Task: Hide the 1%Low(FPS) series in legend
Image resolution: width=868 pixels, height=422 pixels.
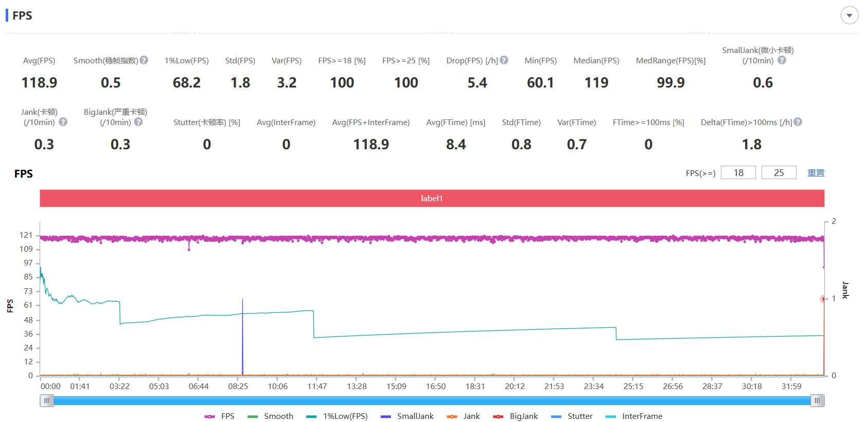Action: pos(337,416)
